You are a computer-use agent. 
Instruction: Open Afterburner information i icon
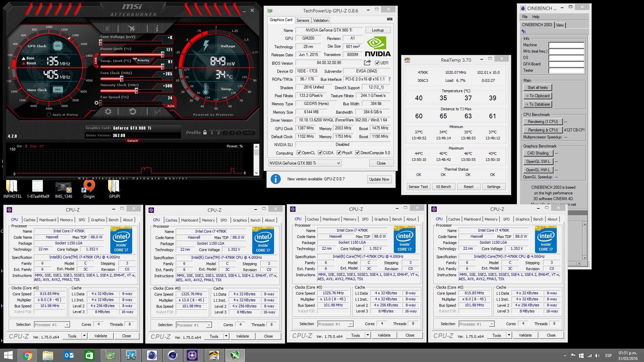pos(157,28)
